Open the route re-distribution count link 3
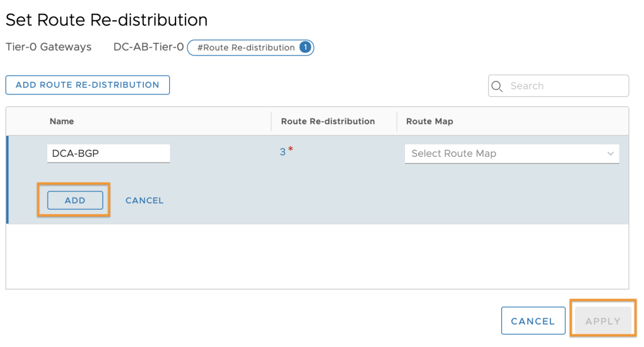Image resolution: width=644 pixels, height=347 pixels. click(x=282, y=152)
